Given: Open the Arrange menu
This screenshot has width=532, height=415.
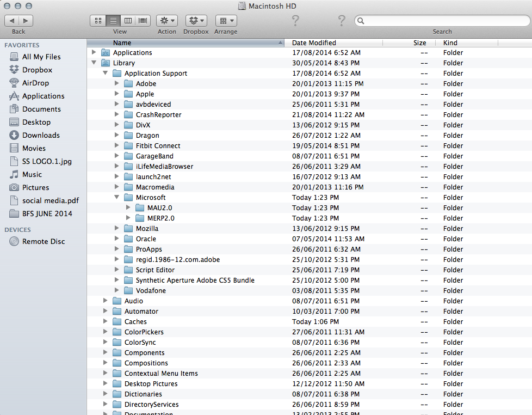Looking at the screenshot, I should (x=226, y=21).
